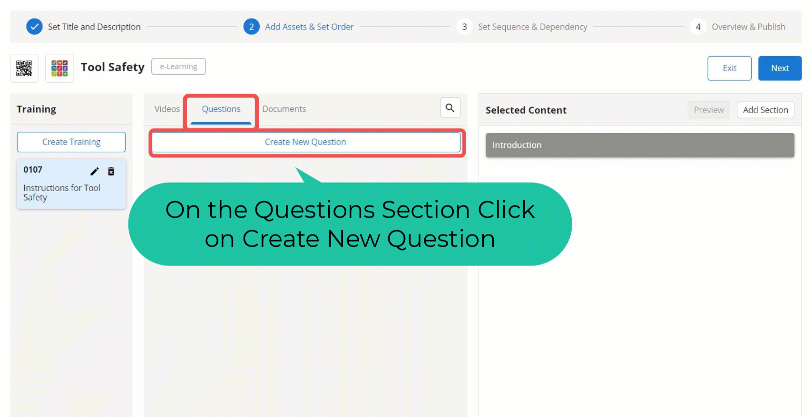Click the colorful Tool Safety course thumbnail
Image resolution: width=812 pixels, height=417 pixels.
[59, 68]
